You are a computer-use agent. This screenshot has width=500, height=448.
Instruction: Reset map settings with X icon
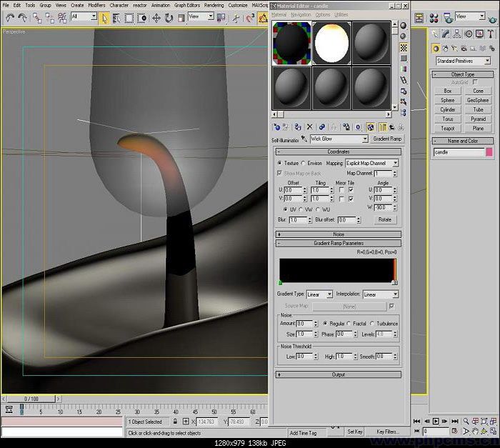tap(309, 127)
